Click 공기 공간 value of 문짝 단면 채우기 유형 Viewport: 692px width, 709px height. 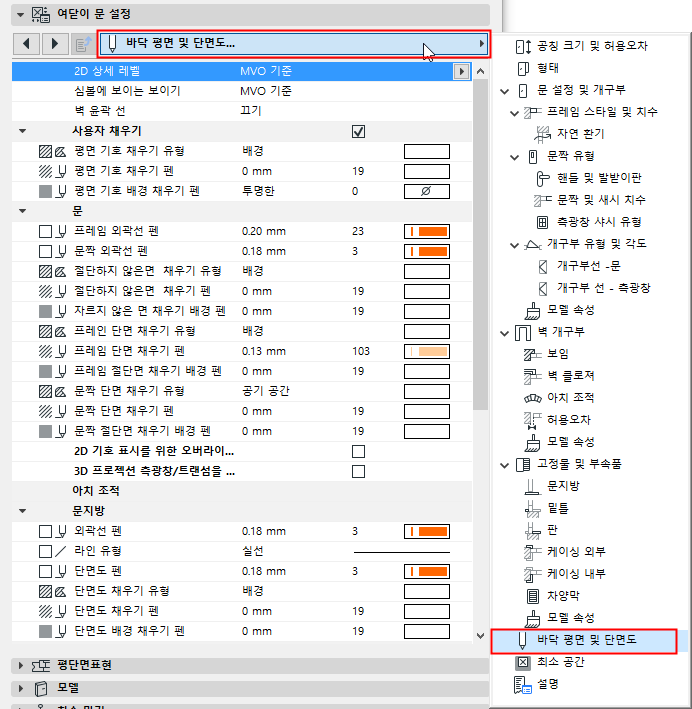[x=266, y=391]
